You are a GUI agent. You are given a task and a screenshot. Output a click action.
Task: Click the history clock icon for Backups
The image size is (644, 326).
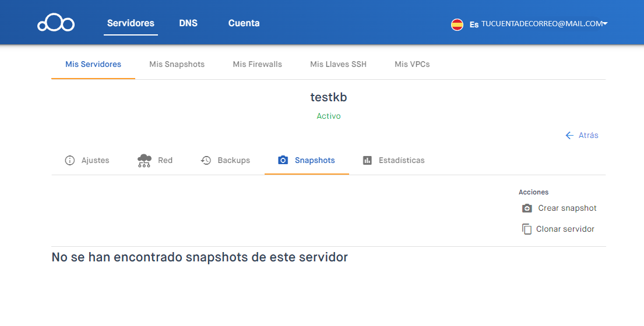[x=206, y=160]
